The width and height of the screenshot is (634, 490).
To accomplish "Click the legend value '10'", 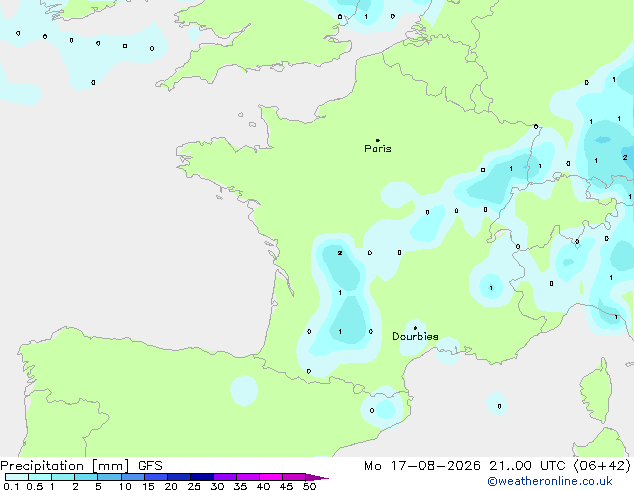I will (x=125, y=486).
